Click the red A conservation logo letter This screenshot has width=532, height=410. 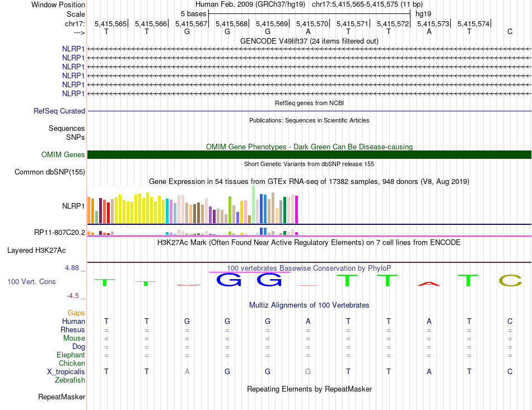(x=429, y=284)
